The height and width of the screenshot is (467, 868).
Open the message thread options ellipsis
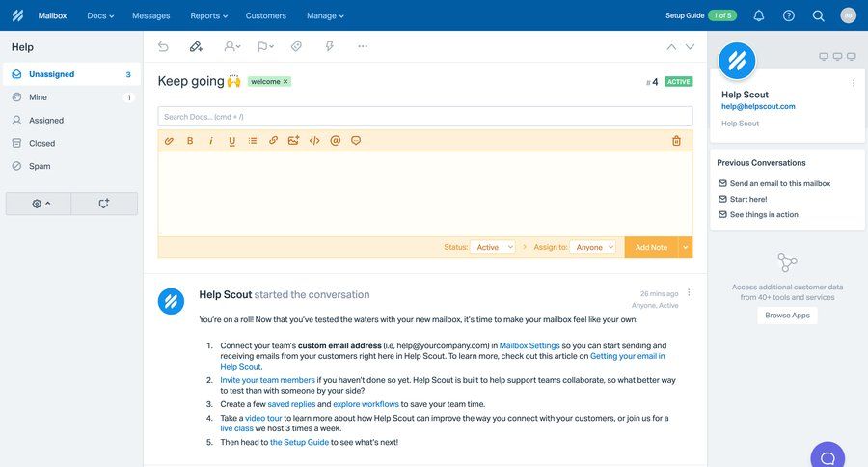tap(689, 292)
